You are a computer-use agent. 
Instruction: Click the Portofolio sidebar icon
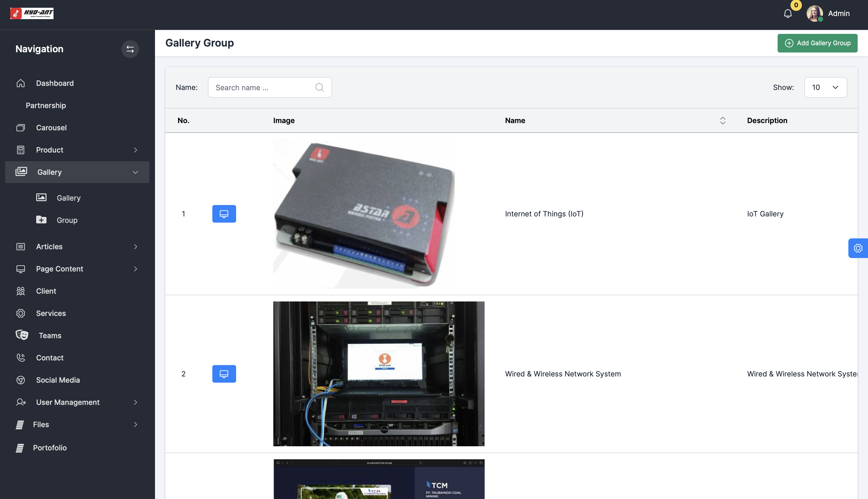(20, 448)
